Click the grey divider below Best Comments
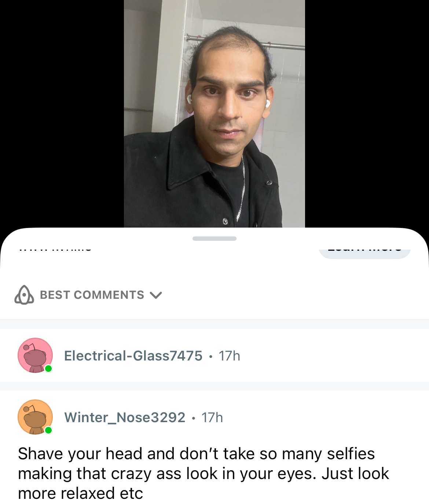This screenshot has height=504, width=429. (214, 324)
